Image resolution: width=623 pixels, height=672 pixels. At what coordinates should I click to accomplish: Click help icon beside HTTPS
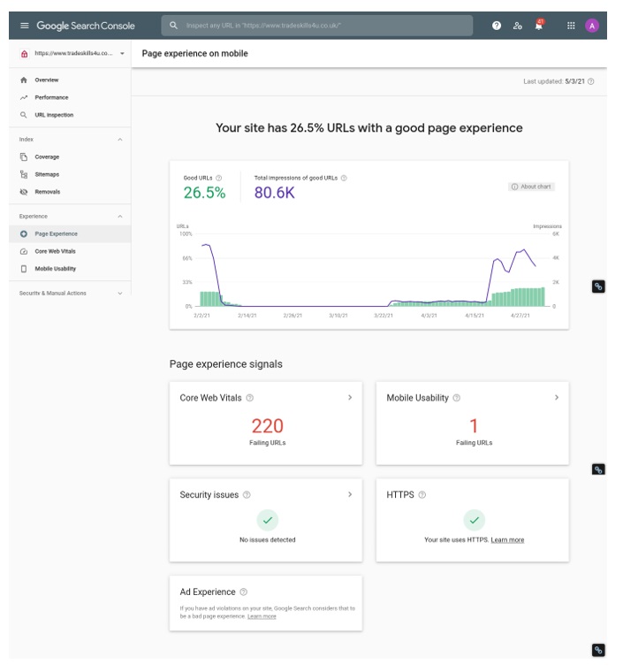tap(422, 495)
